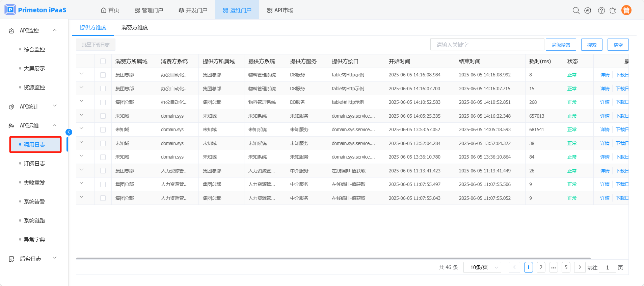The width and height of the screenshot is (644, 286).
Task: Click the 清空 button
Action: (618, 45)
